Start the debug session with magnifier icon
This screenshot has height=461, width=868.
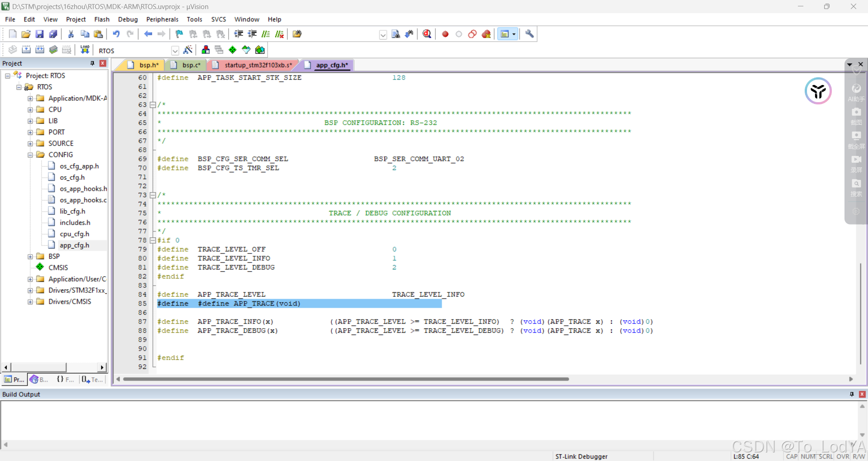pos(427,34)
